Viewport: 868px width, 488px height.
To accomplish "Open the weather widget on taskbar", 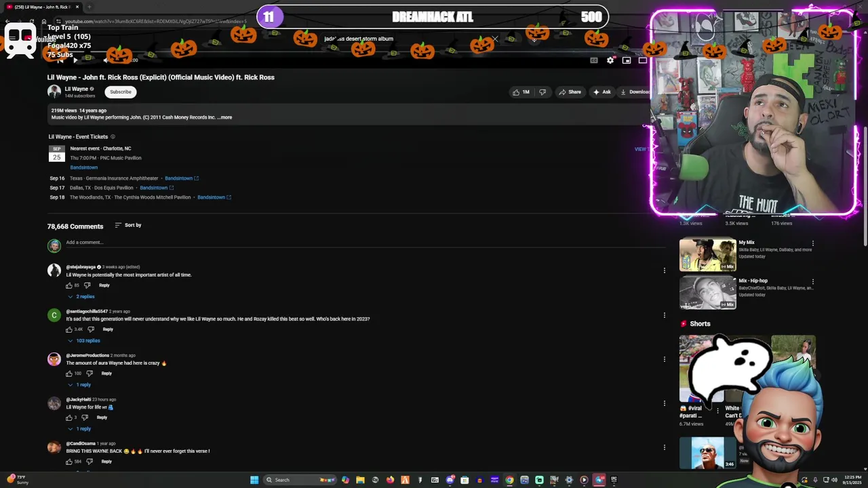I will [16, 480].
